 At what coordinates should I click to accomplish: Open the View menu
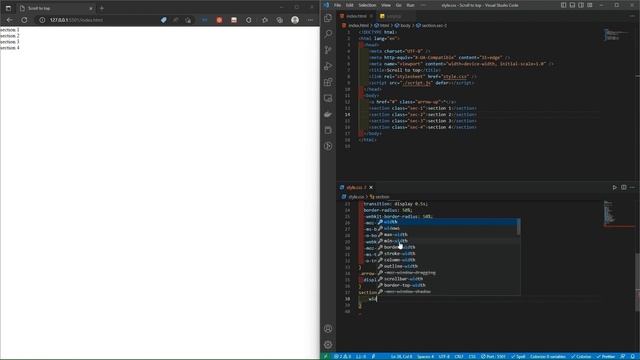[x=386, y=5]
